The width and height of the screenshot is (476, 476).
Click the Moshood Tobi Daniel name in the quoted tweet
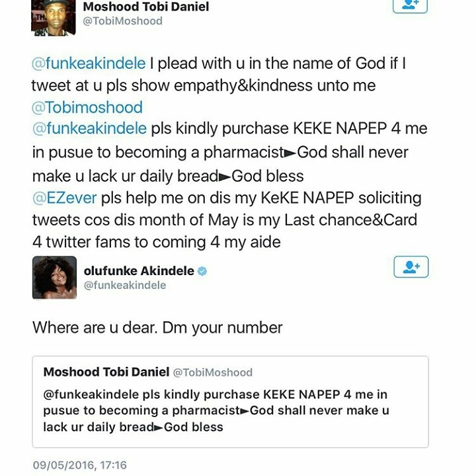[x=104, y=372]
